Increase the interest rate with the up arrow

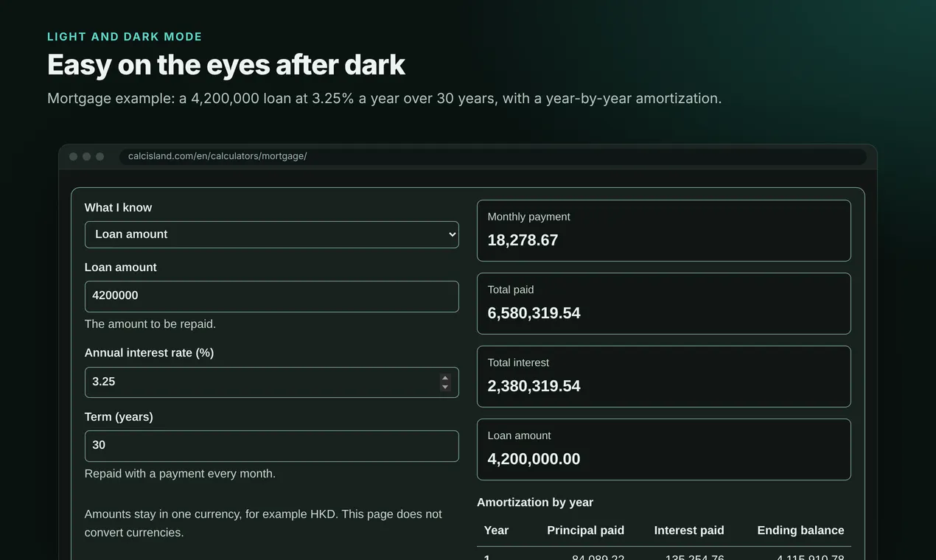[445, 378]
